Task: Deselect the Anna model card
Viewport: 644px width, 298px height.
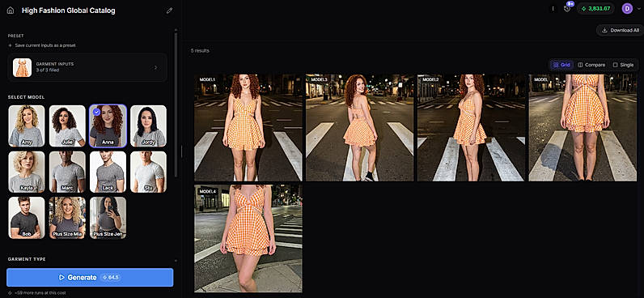Action: pyautogui.click(x=108, y=126)
